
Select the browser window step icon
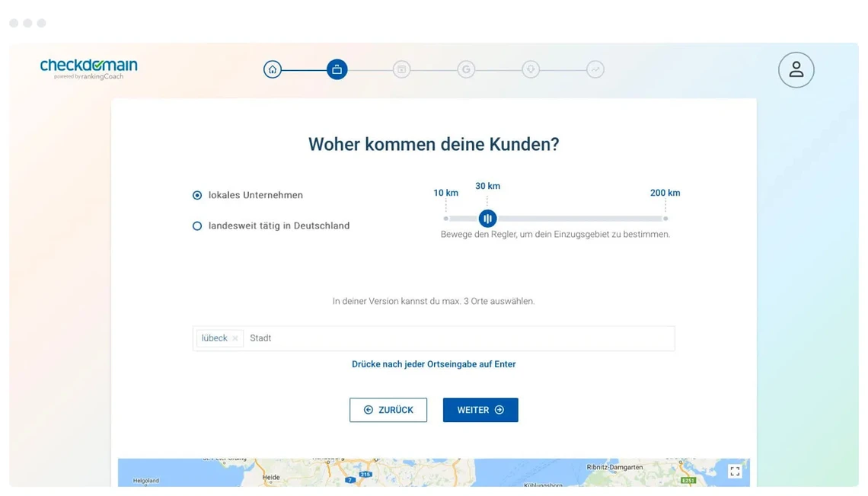point(401,69)
